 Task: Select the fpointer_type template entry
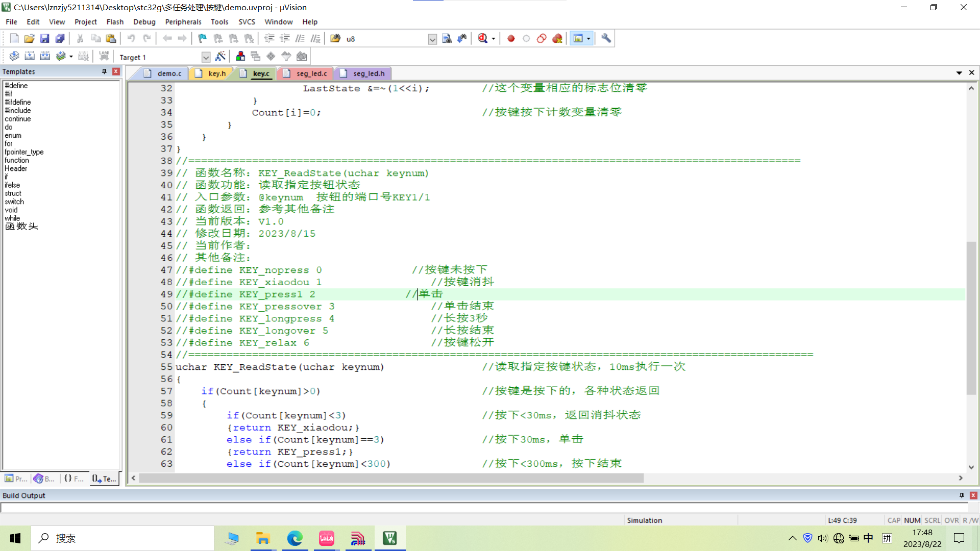pos(24,152)
